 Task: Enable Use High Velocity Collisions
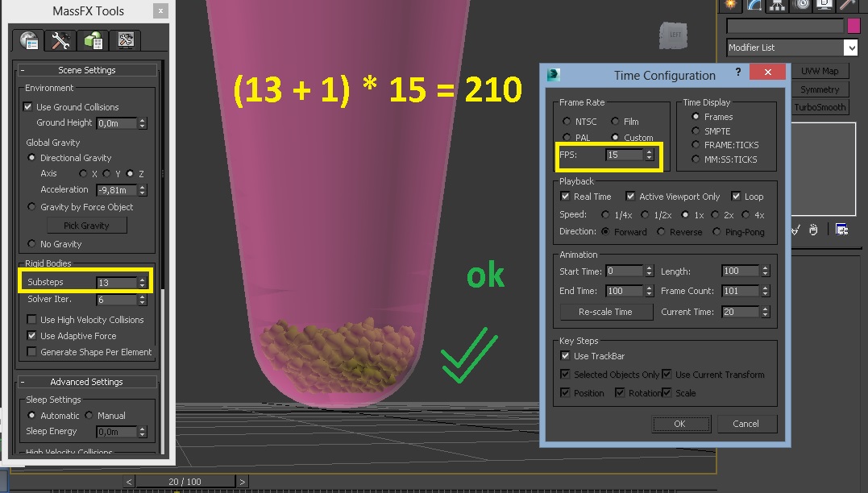pyautogui.click(x=32, y=319)
